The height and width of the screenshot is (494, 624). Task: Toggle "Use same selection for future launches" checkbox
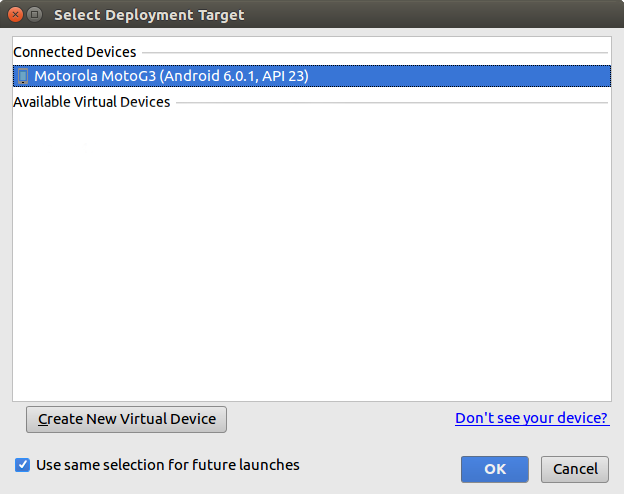[22, 465]
